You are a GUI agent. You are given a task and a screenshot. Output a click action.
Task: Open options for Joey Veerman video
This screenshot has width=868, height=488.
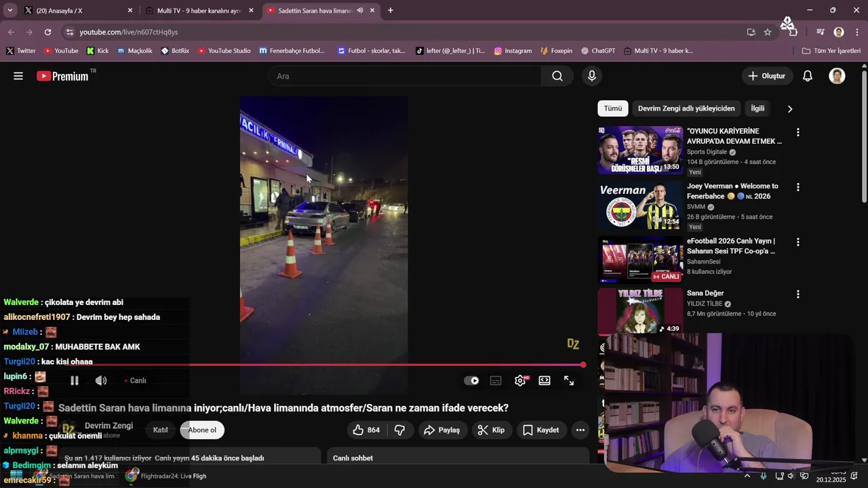pyautogui.click(x=797, y=187)
